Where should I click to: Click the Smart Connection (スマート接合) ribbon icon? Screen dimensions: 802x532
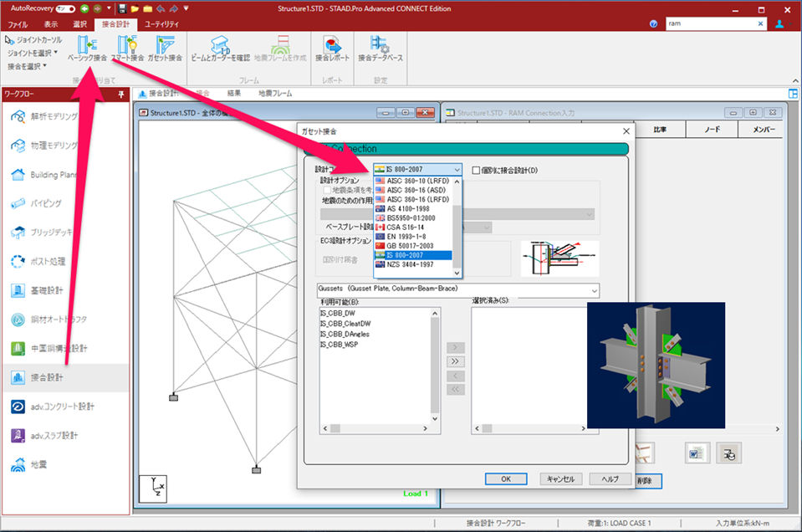click(127, 49)
